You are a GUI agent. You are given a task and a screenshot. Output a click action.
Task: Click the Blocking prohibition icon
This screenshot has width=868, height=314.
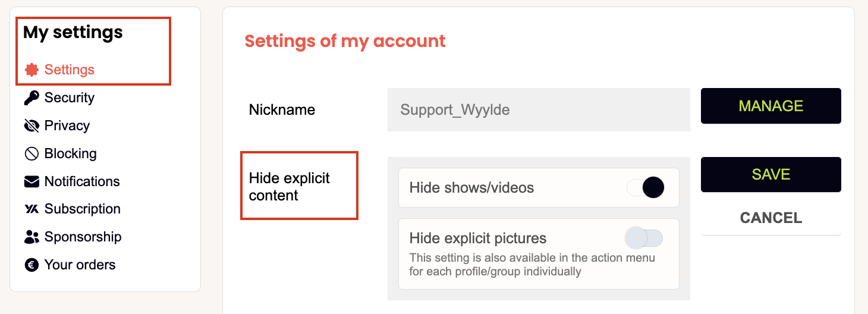pyautogui.click(x=32, y=153)
